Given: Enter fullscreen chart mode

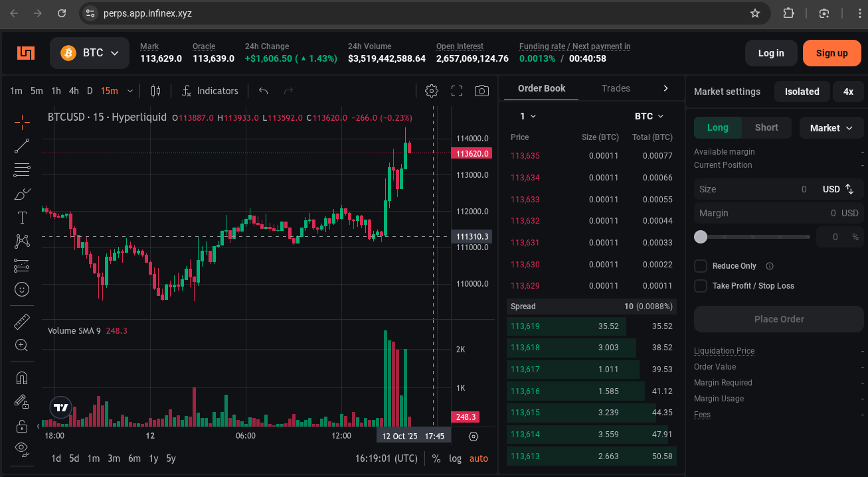Looking at the screenshot, I should pos(457,91).
